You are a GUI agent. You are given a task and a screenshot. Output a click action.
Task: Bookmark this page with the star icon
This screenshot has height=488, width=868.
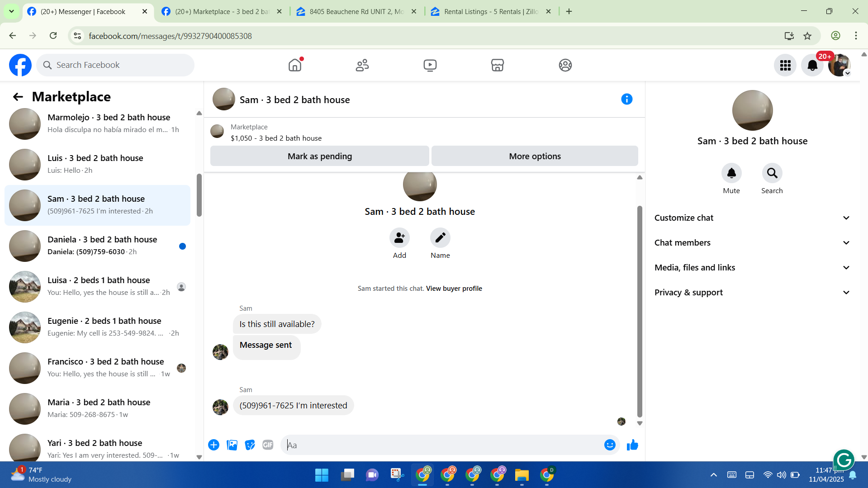pyautogui.click(x=807, y=36)
